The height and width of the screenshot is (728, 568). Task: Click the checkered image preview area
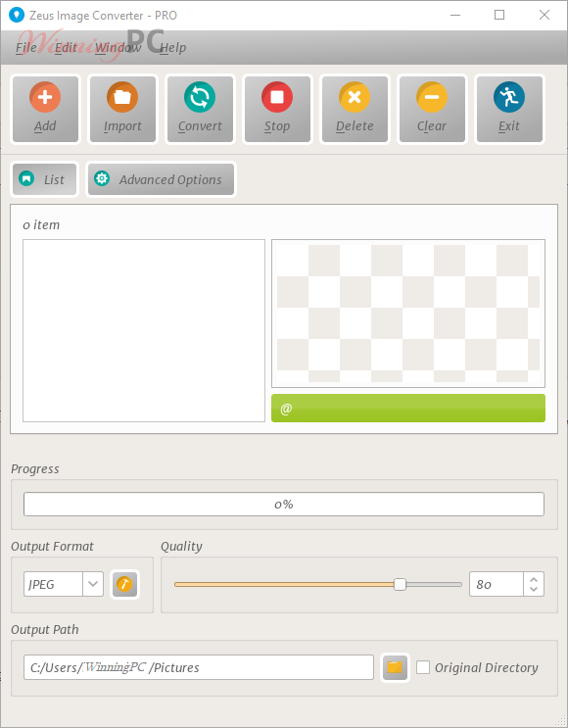tap(408, 314)
